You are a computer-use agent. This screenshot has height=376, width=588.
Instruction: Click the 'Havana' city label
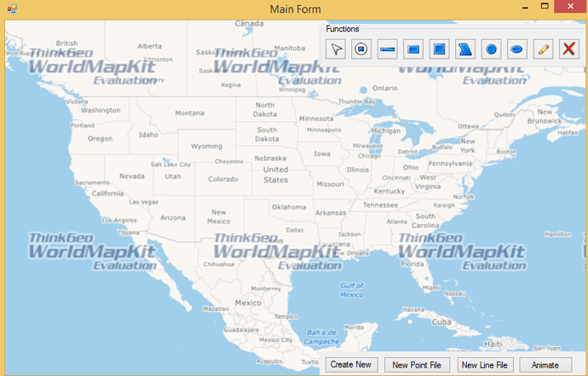pos(413,310)
